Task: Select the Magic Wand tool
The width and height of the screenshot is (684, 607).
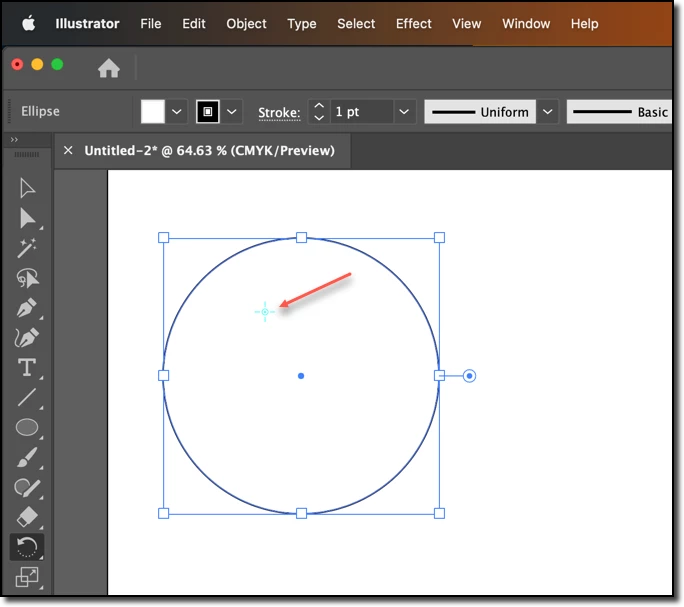Action: pos(27,248)
